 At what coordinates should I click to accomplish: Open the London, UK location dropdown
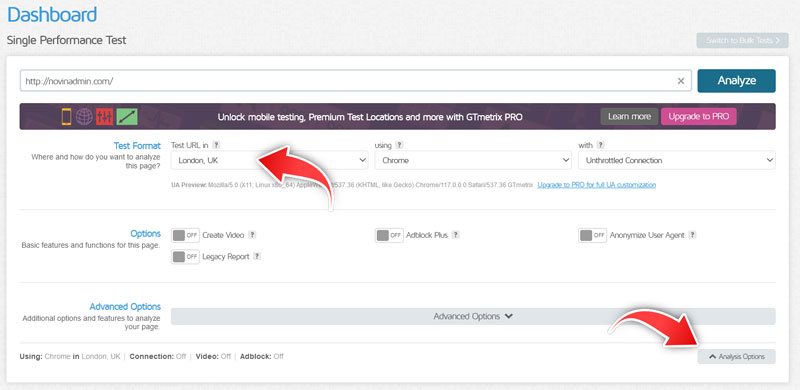[x=269, y=160]
